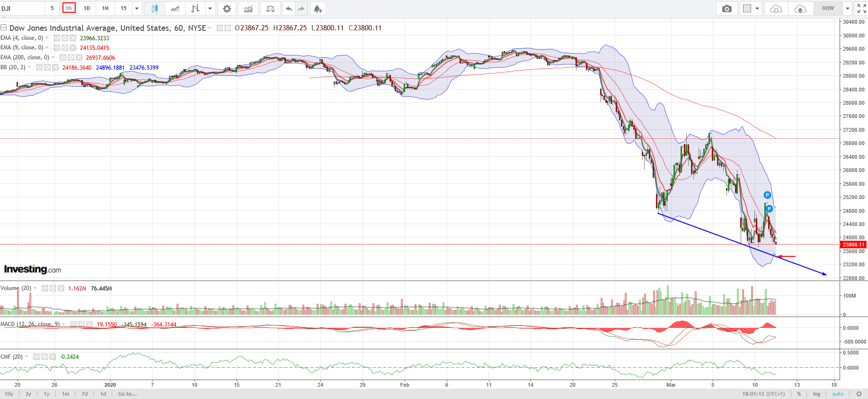868x399 pixels.
Task: Add an alert with the bell icon
Action: pos(318,9)
